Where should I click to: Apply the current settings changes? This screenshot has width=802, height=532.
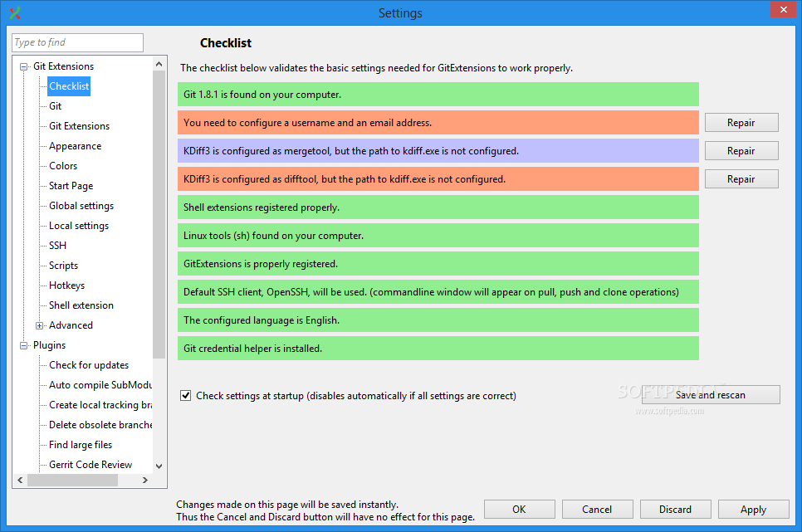pyautogui.click(x=753, y=509)
